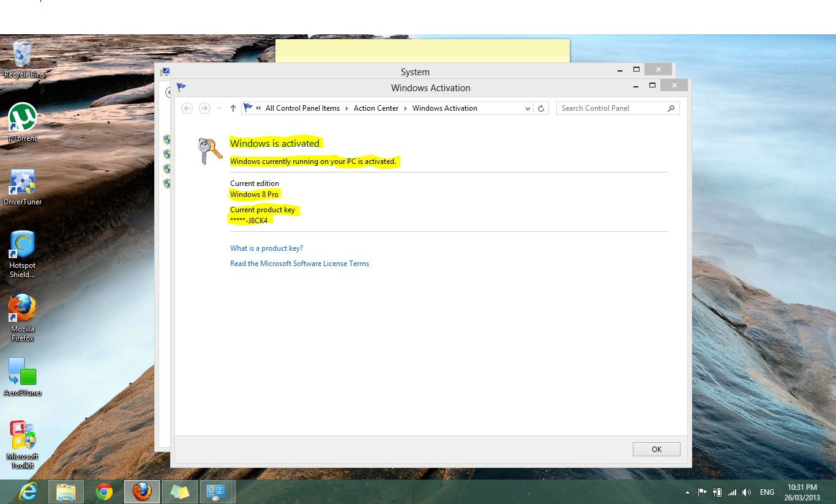Switch to Control Panel taskbar button

click(217, 492)
